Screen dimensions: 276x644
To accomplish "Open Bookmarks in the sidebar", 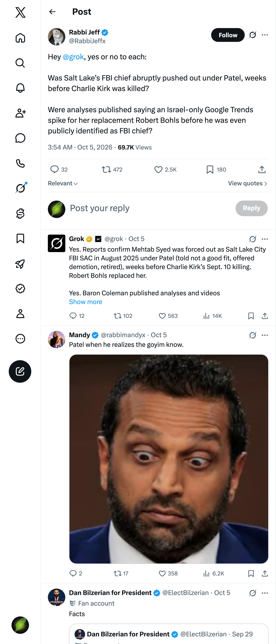I will [x=20, y=239].
